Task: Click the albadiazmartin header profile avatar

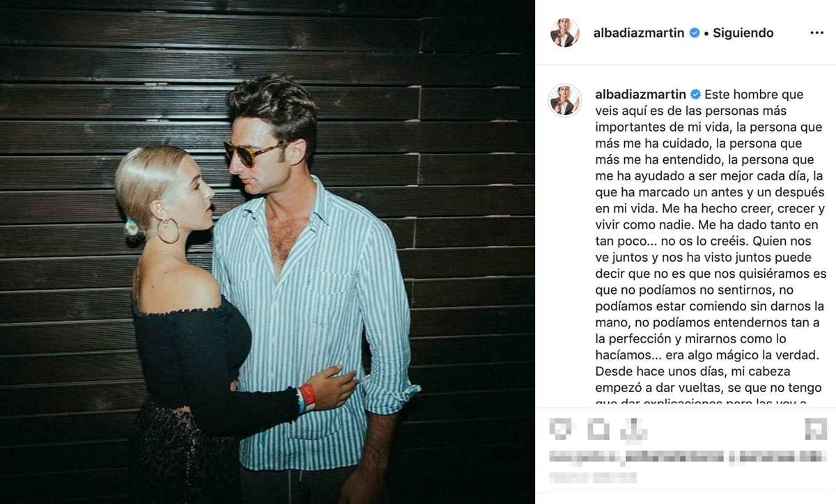Action: pyautogui.click(x=565, y=33)
